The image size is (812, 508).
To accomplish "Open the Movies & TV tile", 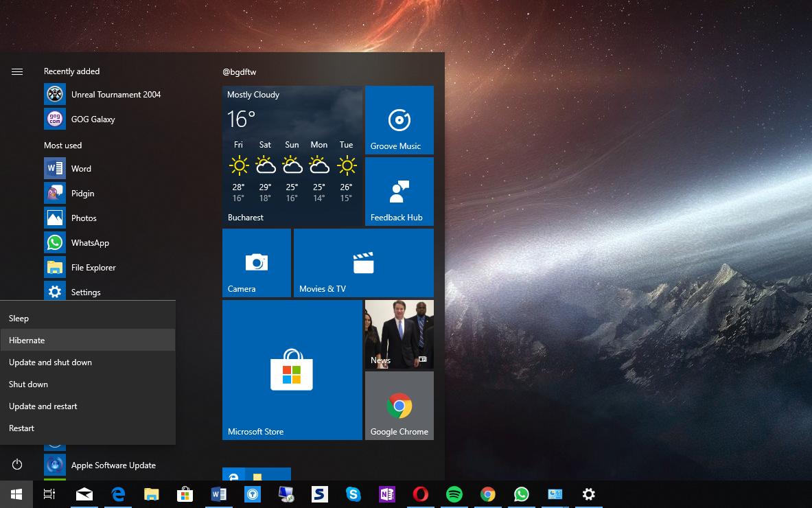I will (363, 262).
